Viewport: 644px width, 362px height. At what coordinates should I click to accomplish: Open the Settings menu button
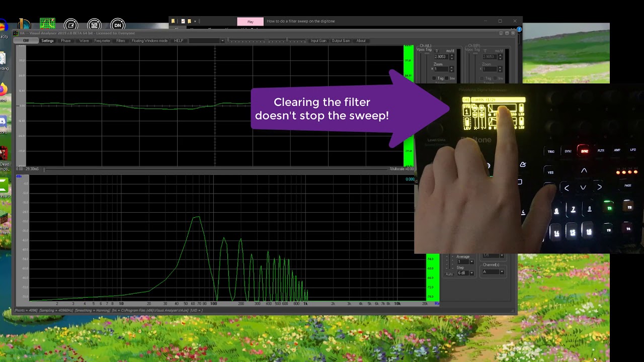(x=47, y=41)
